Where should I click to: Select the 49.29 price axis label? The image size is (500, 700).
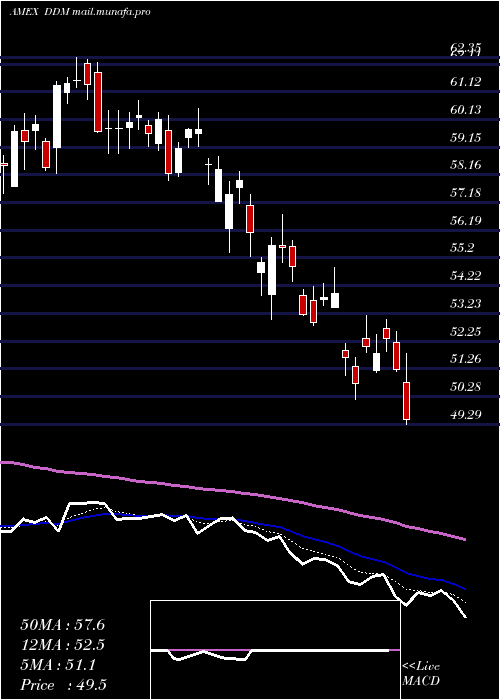click(x=466, y=415)
